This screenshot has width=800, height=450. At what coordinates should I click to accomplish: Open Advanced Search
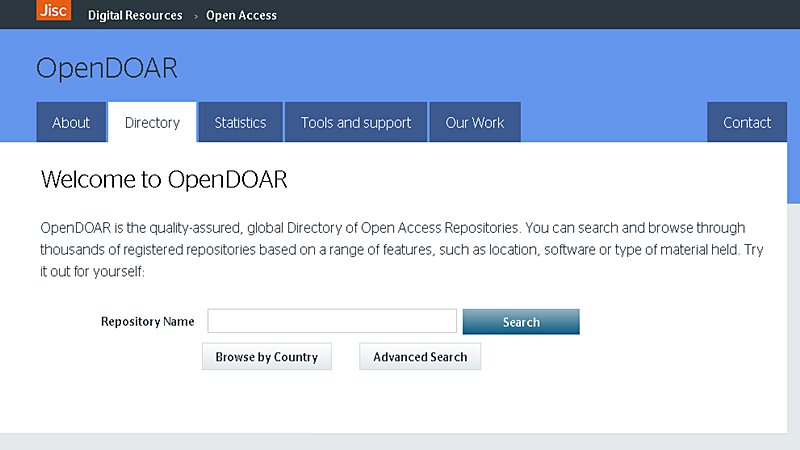420,356
